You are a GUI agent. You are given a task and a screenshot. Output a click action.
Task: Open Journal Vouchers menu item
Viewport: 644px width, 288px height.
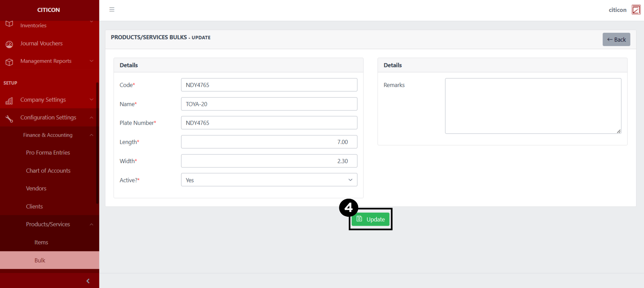click(41, 43)
